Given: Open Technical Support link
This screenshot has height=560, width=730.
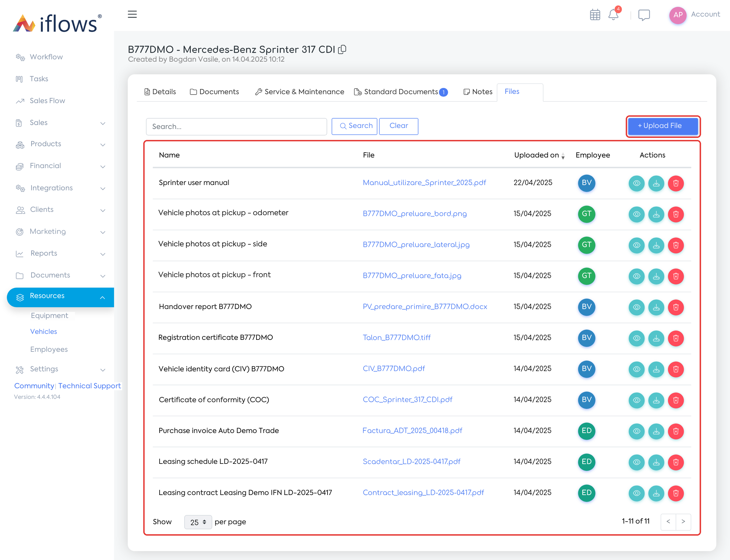Looking at the screenshot, I should click(89, 386).
